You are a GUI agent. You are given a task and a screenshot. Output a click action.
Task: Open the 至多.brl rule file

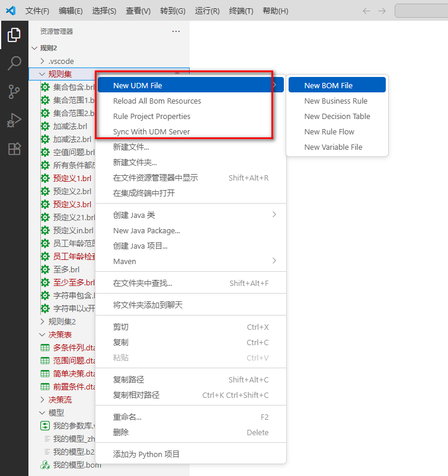coord(66,269)
